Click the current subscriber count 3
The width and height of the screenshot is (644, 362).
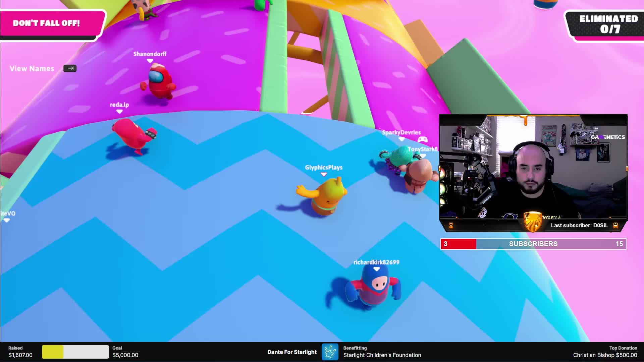445,244
